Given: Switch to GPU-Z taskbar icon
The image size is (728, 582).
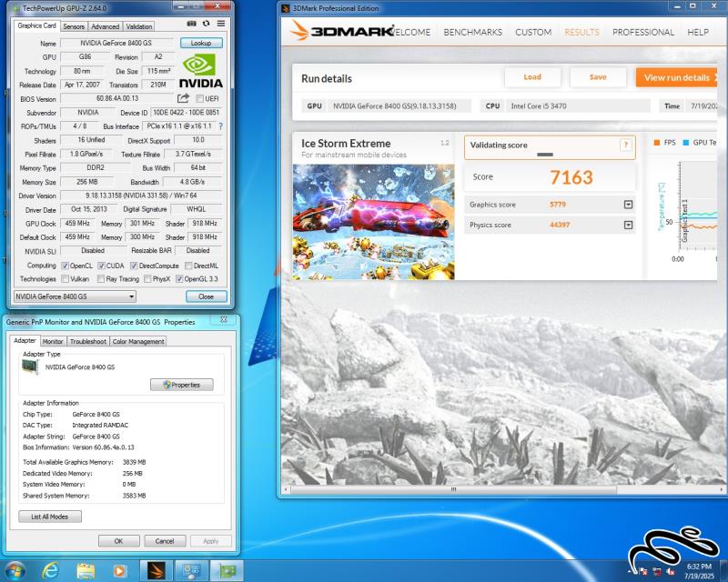Looking at the screenshot, I should [x=227, y=571].
